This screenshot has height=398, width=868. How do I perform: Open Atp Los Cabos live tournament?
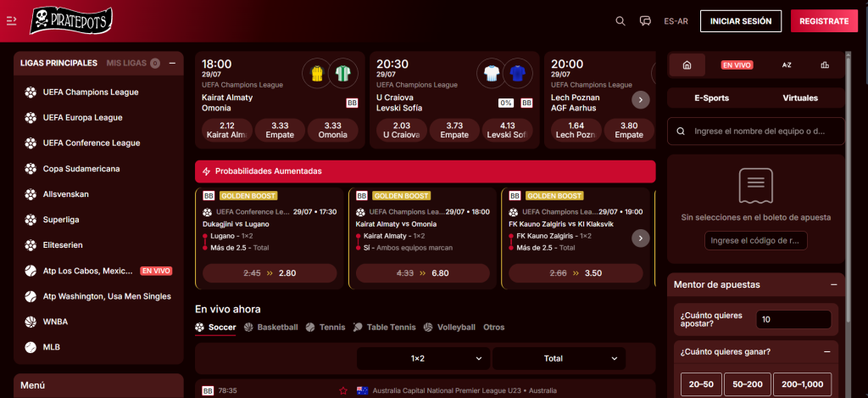pyautogui.click(x=98, y=271)
